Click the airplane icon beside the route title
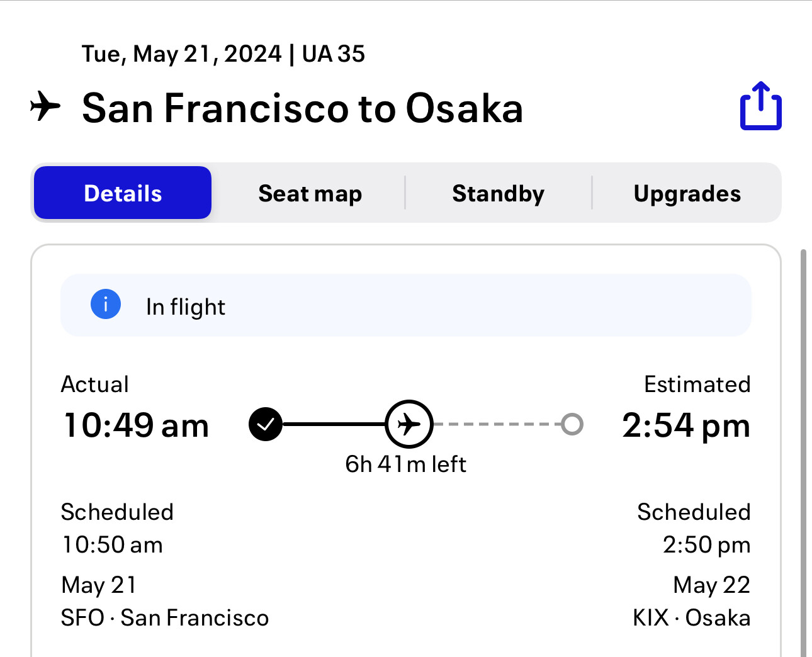 [45, 106]
